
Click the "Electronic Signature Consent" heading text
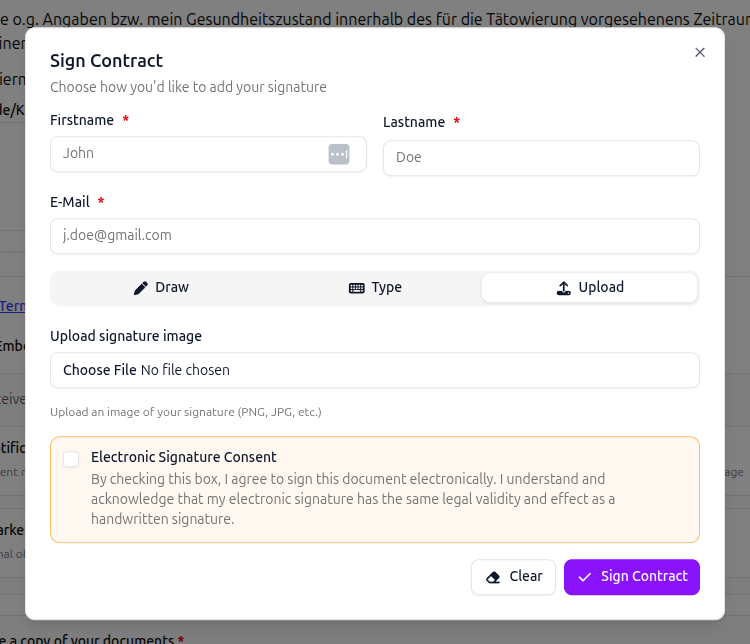(184, 457)
